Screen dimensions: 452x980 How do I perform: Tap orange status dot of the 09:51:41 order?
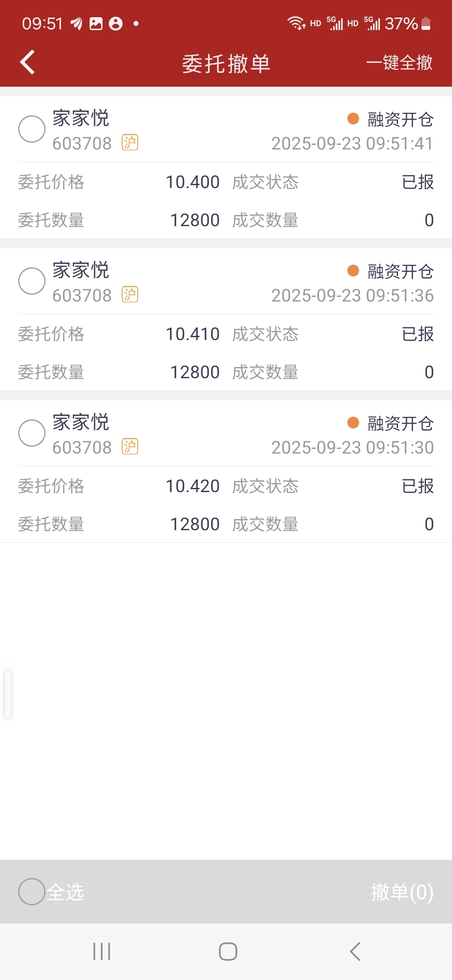(353, 119)
